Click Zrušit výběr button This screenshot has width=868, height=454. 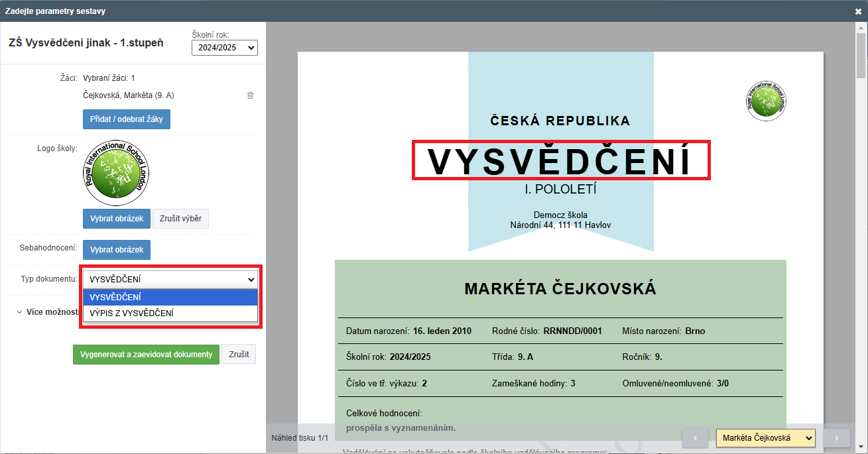pyautogui.click(x=181, y=219)
